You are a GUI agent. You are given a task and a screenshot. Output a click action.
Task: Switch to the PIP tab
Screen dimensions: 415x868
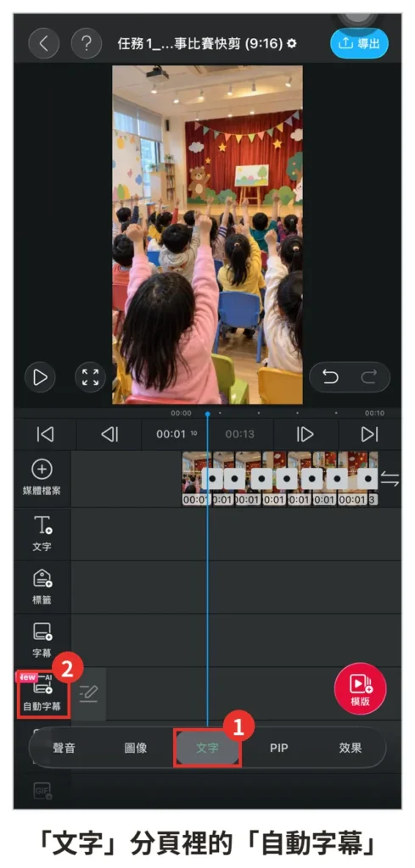click(278, 748)
